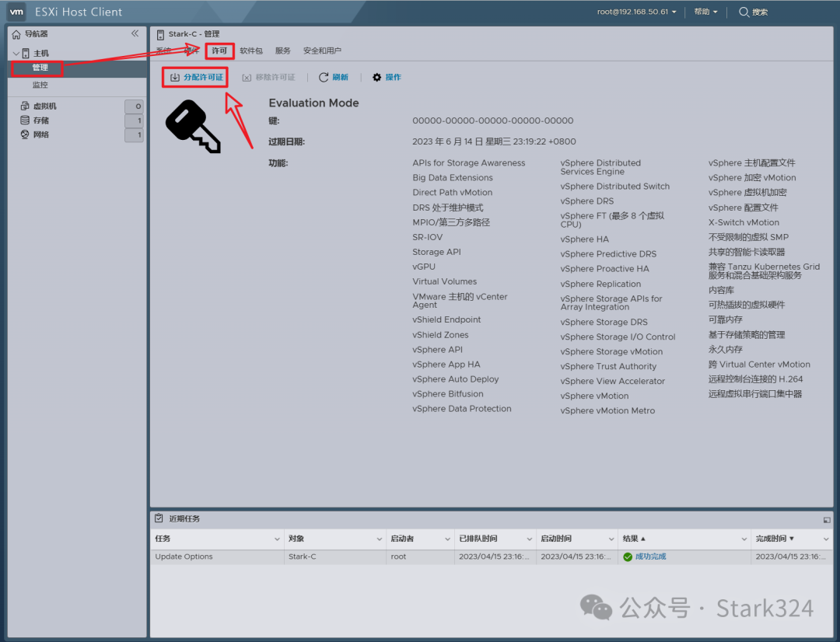Minimize the 近期任务 panel icon
The width and height of the screenshot is (840, 642).
[827, 520]
